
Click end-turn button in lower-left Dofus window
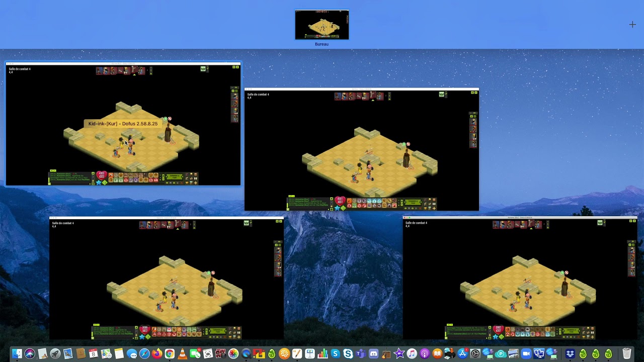point(218,331)
